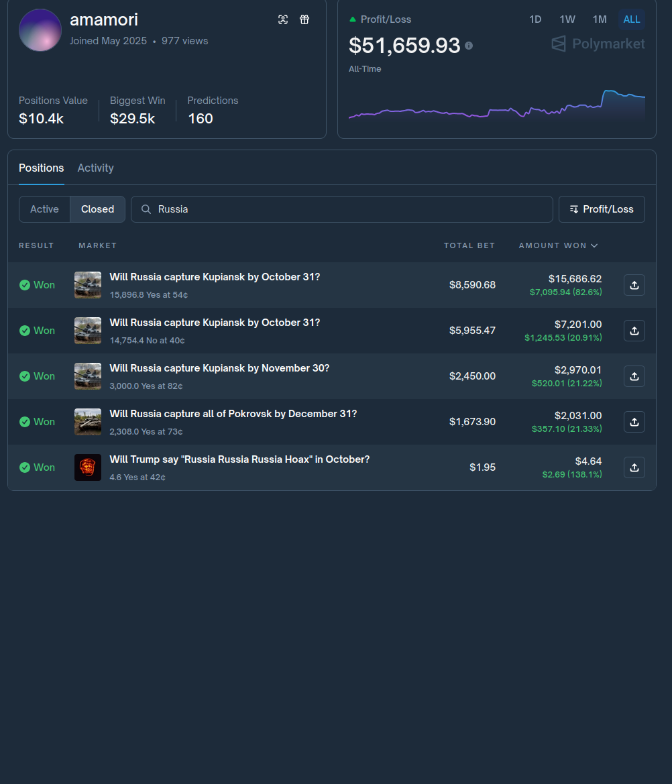The width and height of the screenshot is (672, 784).
Task: Click the green Won checkmark for Pokrovsk row
Action: pos(25,421)
